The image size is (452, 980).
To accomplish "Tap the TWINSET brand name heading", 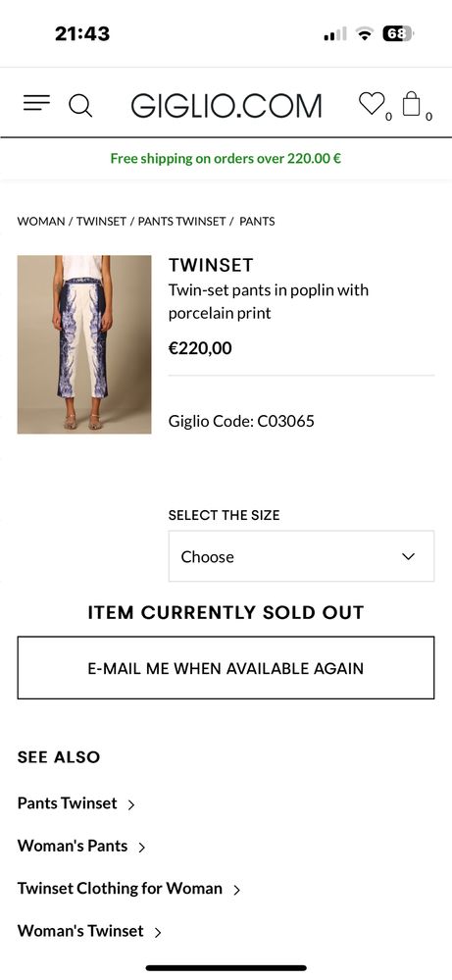I will point(211,265).
